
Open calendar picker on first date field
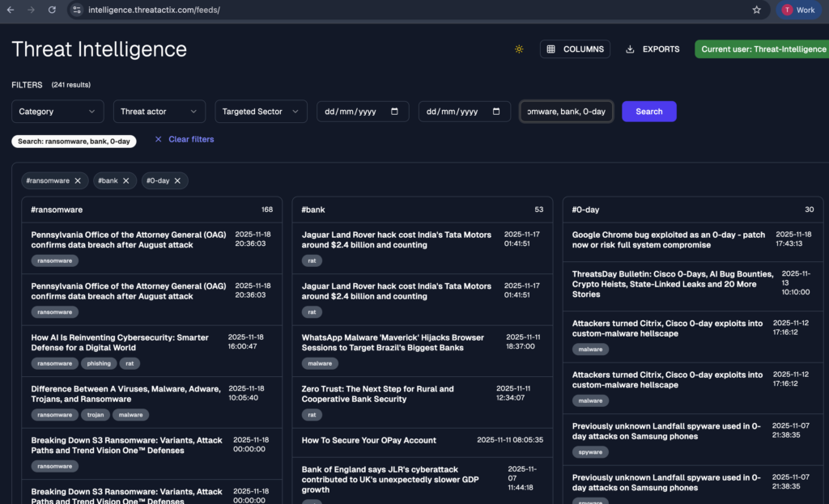click(394, 112)
